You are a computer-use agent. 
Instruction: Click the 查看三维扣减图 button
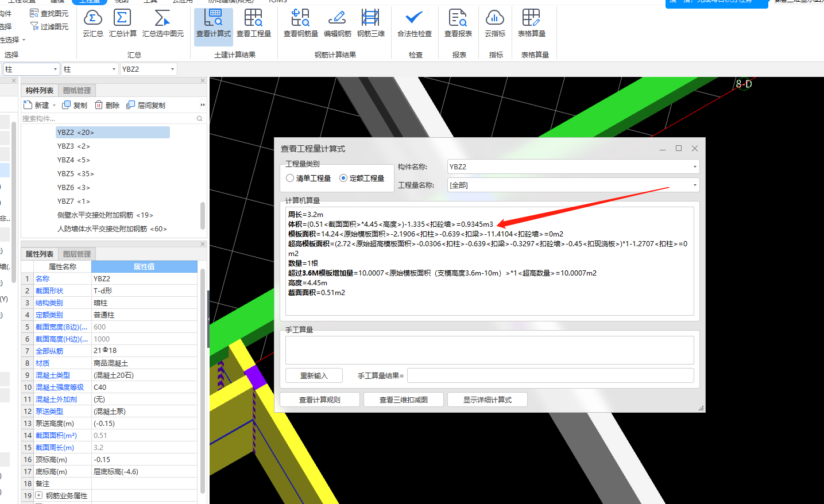pyautogui.click(x=404, y=400)
